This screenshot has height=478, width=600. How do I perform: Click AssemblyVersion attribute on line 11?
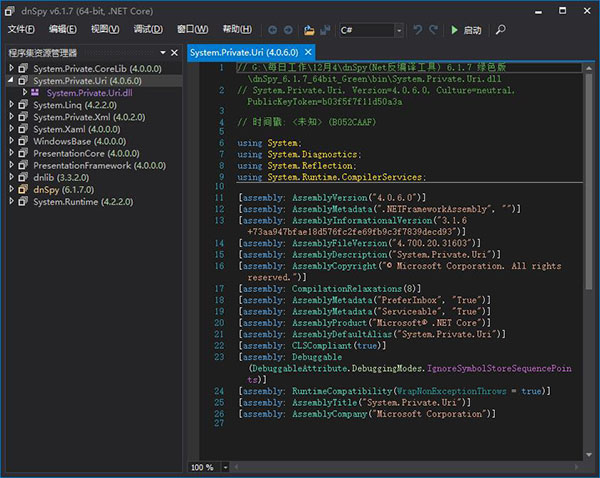[329, 197]
